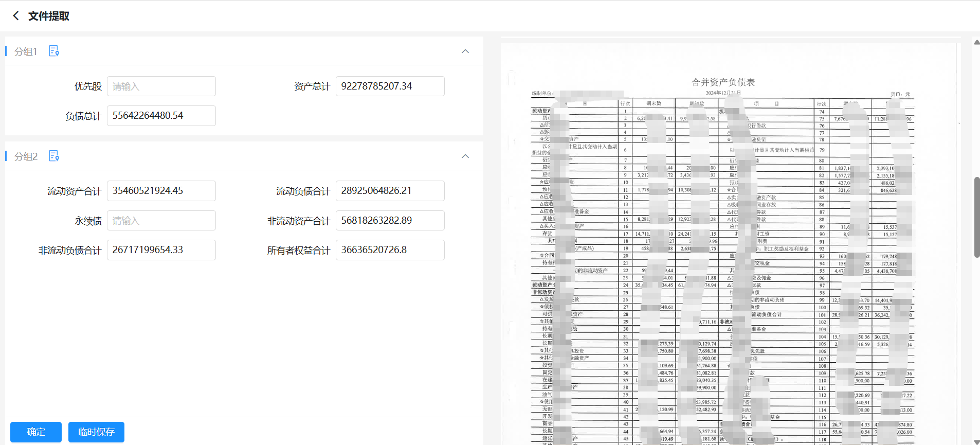Click the 非流动资产合计 field

(390, 221)
